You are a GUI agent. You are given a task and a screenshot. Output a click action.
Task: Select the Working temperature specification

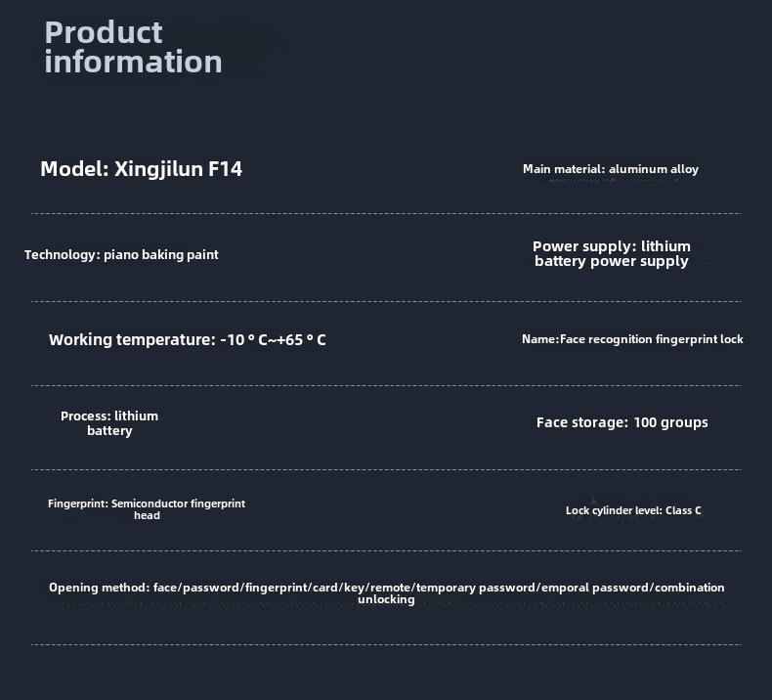pos(187,339)
